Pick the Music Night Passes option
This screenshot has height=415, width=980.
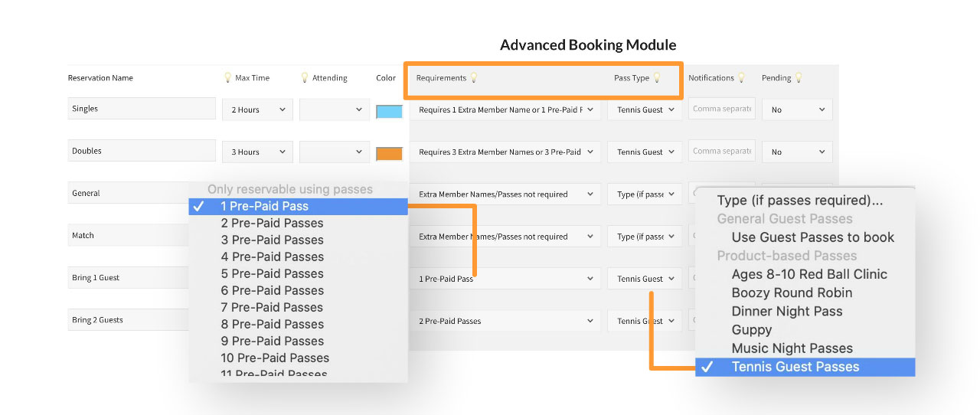(x=792, y=348)
